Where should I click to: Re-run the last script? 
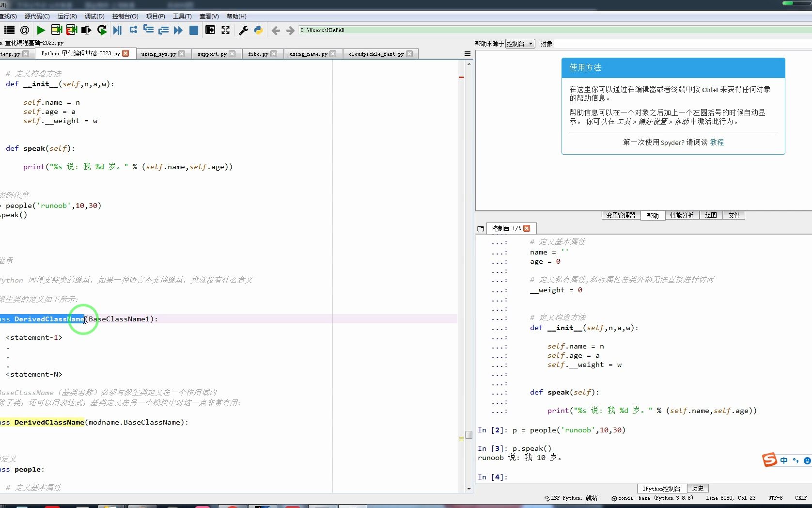click(102, 30)
